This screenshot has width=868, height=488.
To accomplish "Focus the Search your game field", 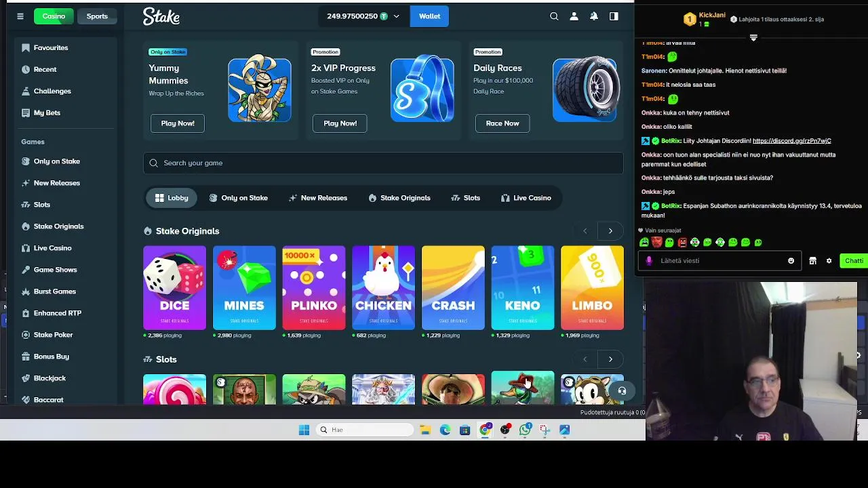I will coord(383,163).
